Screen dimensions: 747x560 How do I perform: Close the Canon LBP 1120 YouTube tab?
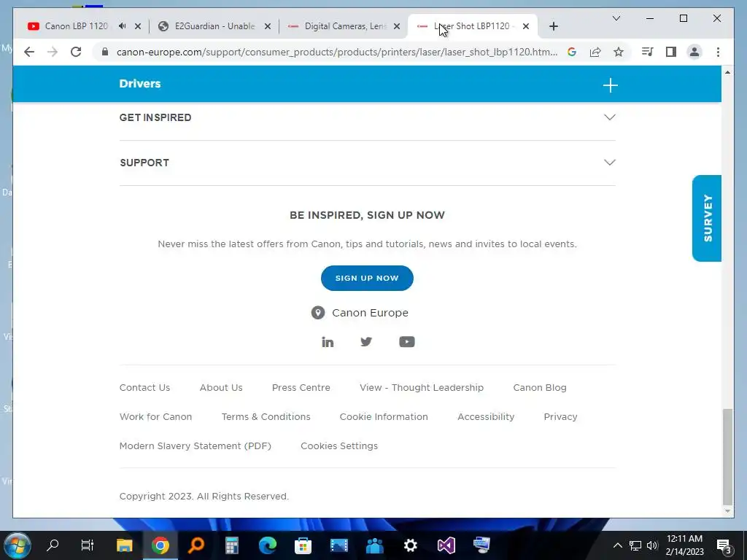(138, 26)
